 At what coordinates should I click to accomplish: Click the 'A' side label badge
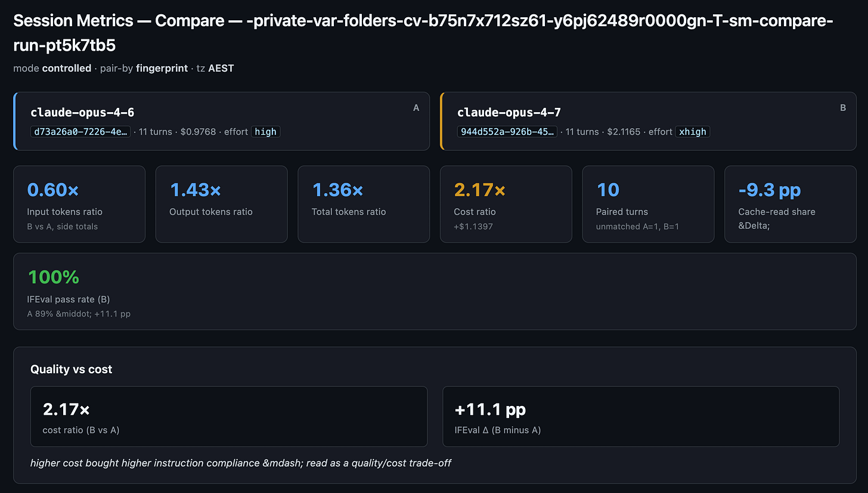coord(416,108)
